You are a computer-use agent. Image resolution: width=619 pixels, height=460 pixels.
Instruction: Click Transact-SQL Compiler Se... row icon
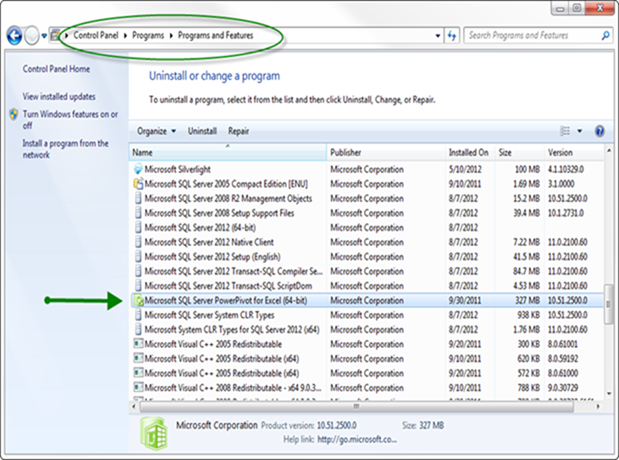[x=138, y=272]
